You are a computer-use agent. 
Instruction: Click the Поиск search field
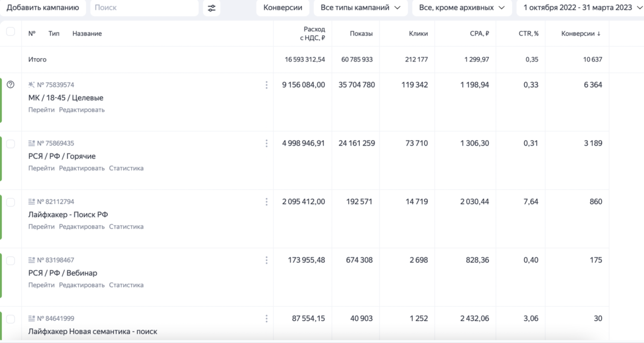pos(144,8)
